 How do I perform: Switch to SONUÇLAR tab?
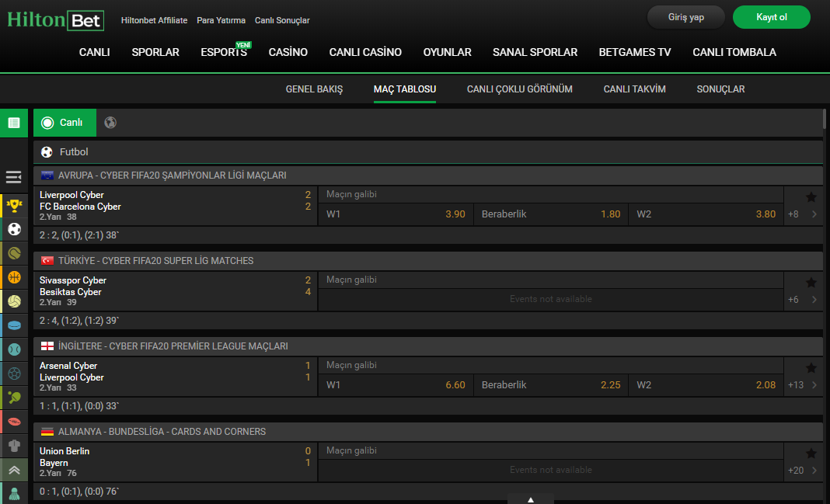click(720, 89)
